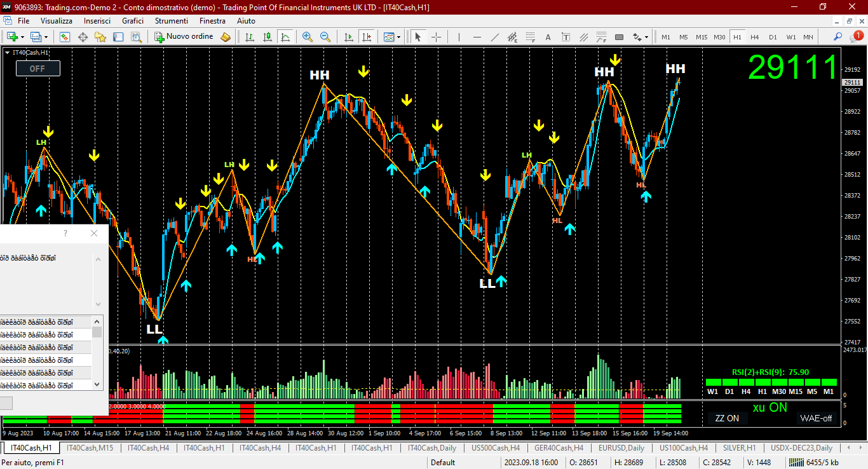Image resolution: width=868 pixels, height=469 pixels.
Task: Click the xu ON label
Action: coord(770,408)
